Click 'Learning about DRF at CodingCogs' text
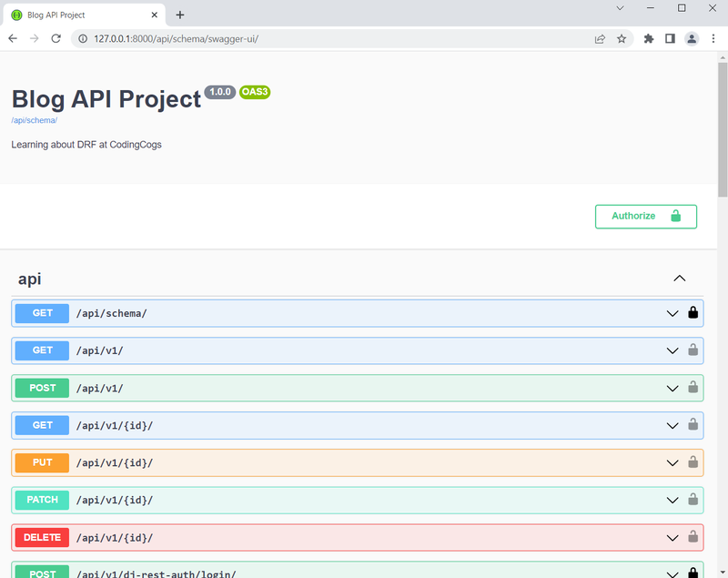 point(86,145)
